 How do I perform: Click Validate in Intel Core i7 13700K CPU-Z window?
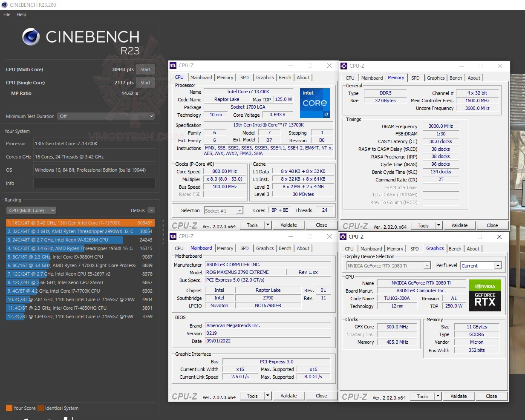click(288, 225)
